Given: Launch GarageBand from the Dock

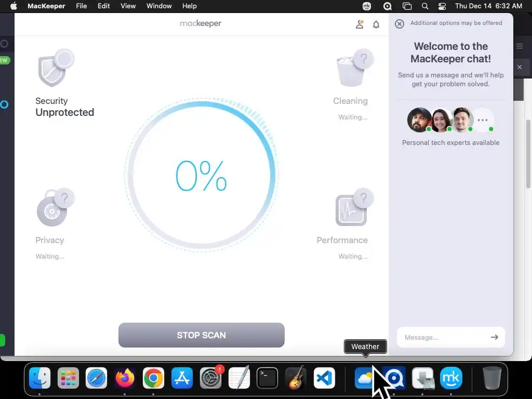Looking at the screenshot, I should pos(296,377).
